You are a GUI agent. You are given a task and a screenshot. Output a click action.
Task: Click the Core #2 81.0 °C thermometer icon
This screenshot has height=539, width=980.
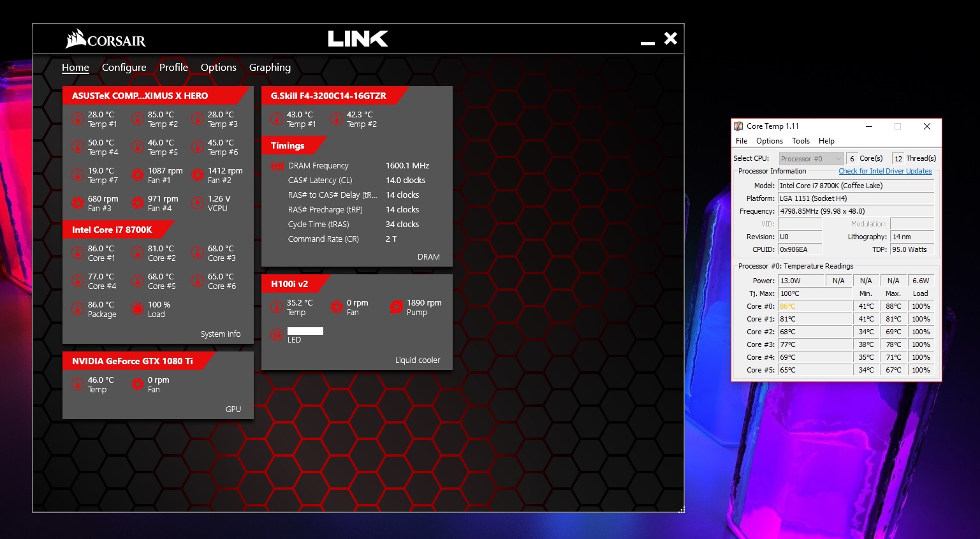[138, 253]
